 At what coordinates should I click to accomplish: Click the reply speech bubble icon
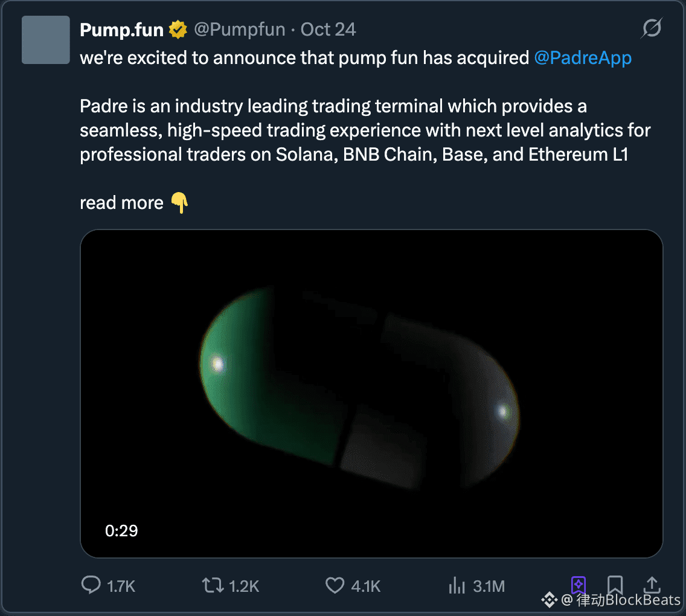pos(91,585)
